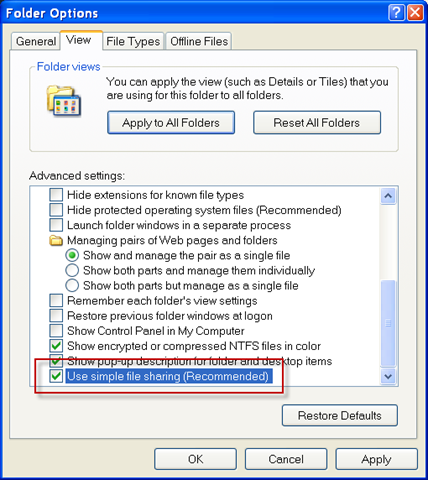Uncheck Use simple file sharing (Recommended)

56,376
